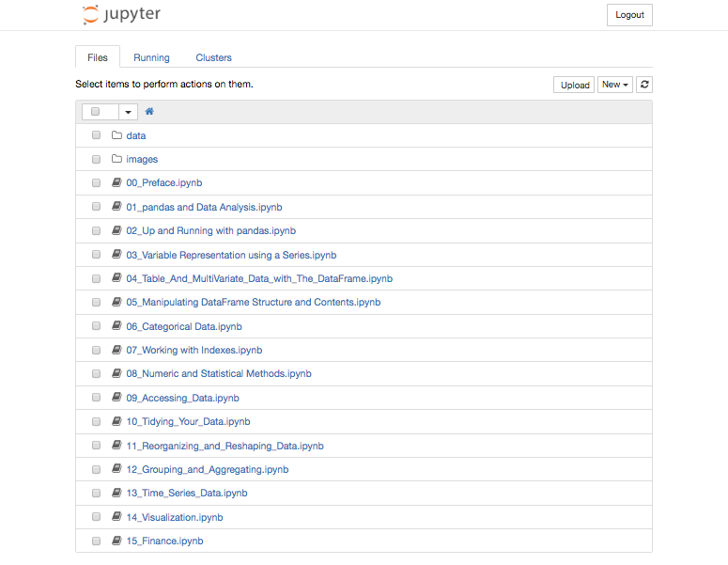This screenshot has width=728, height=565.
Task: Open 13_Time_Series_Data.ipynb notebook link
Action: click(x=187, y=493)
